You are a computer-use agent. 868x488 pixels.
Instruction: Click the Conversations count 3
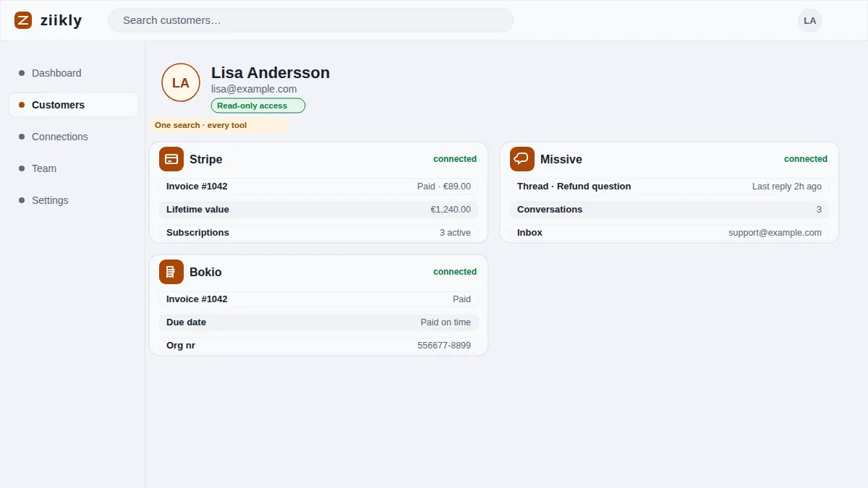click(819, 210)
